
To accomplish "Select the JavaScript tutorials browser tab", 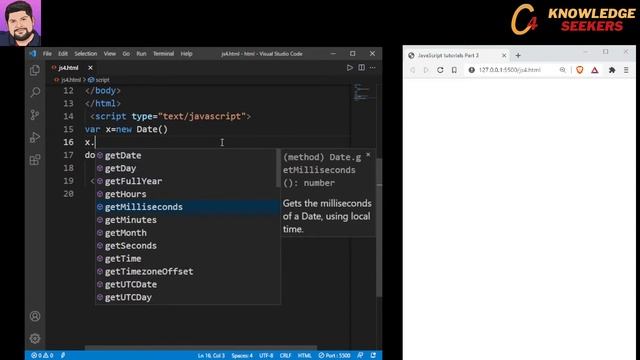I will tap(456, 56).
